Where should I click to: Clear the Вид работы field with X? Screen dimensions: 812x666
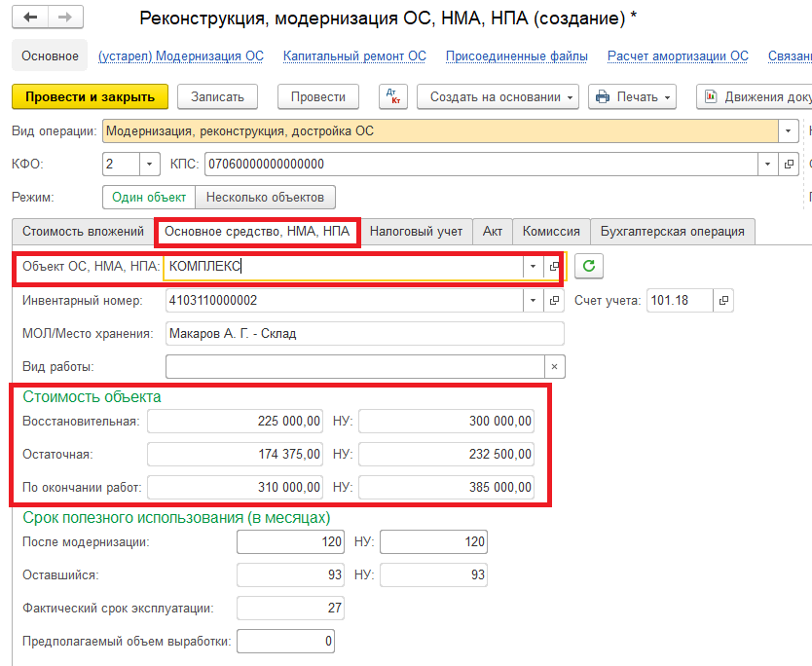pos(554,366)
